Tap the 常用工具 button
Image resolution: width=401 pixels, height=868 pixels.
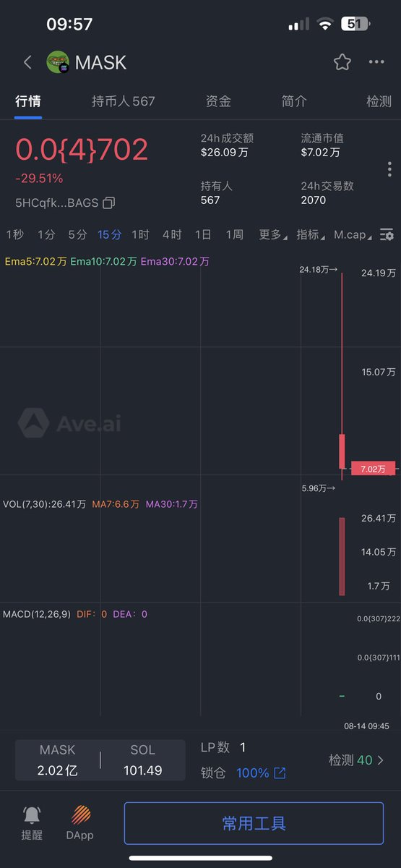(254, 823)
